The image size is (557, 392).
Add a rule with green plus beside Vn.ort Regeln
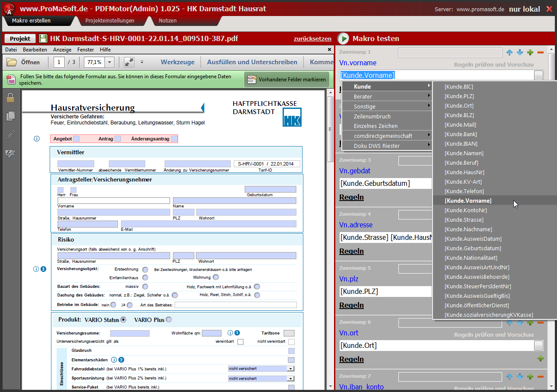point(540,358)
